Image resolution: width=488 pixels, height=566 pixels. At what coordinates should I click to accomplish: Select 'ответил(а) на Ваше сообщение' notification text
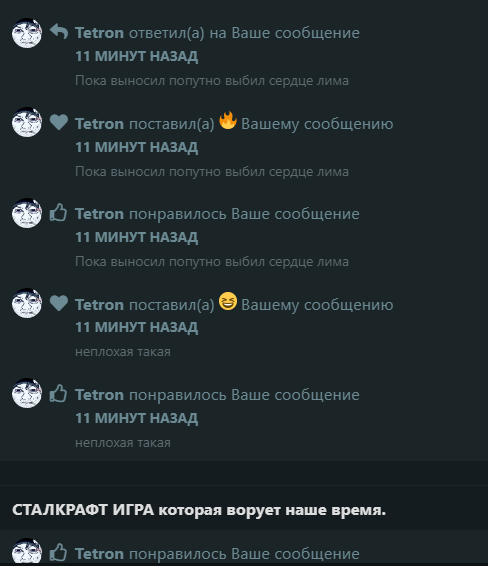(x=244, y=33)
